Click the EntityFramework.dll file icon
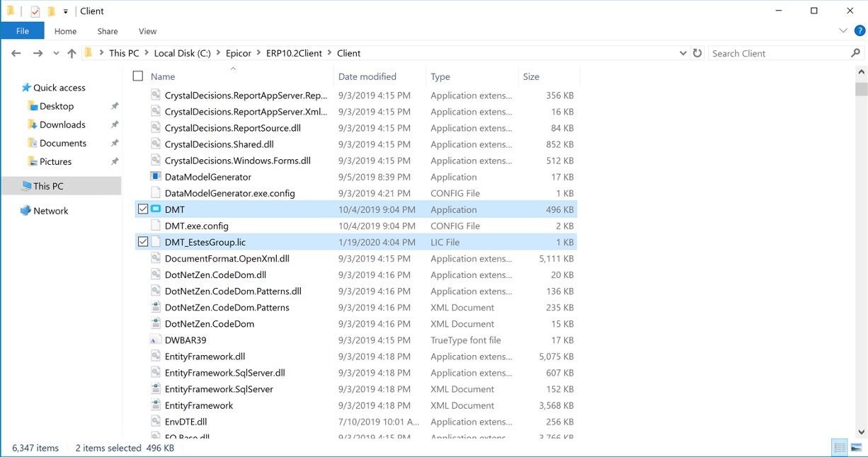 (156, 357)
